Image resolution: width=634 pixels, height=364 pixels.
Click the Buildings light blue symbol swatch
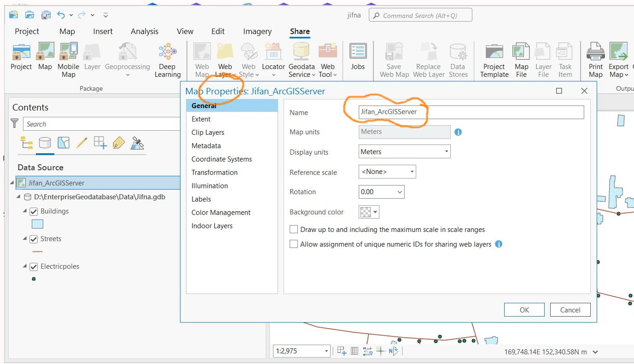37,224
